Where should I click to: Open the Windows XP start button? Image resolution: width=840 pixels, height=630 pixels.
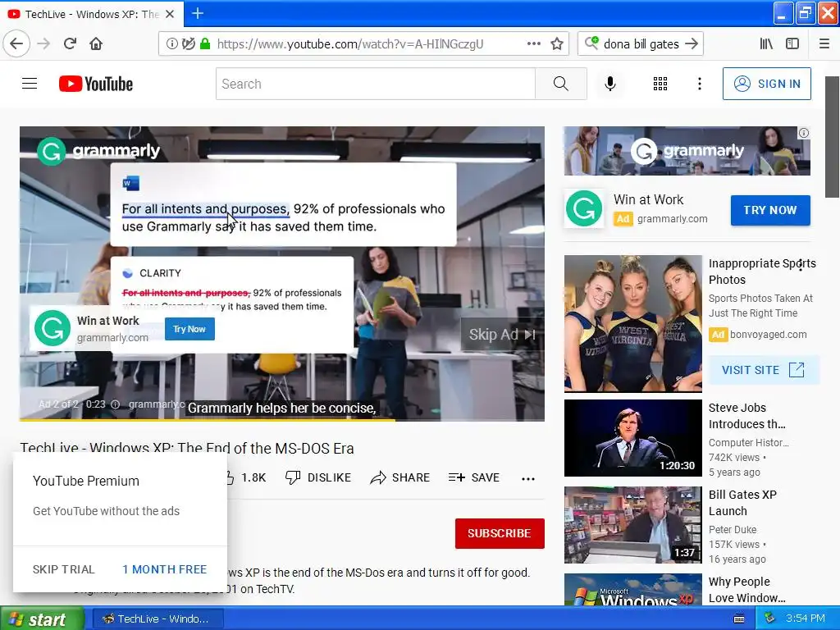coord(42,619)
